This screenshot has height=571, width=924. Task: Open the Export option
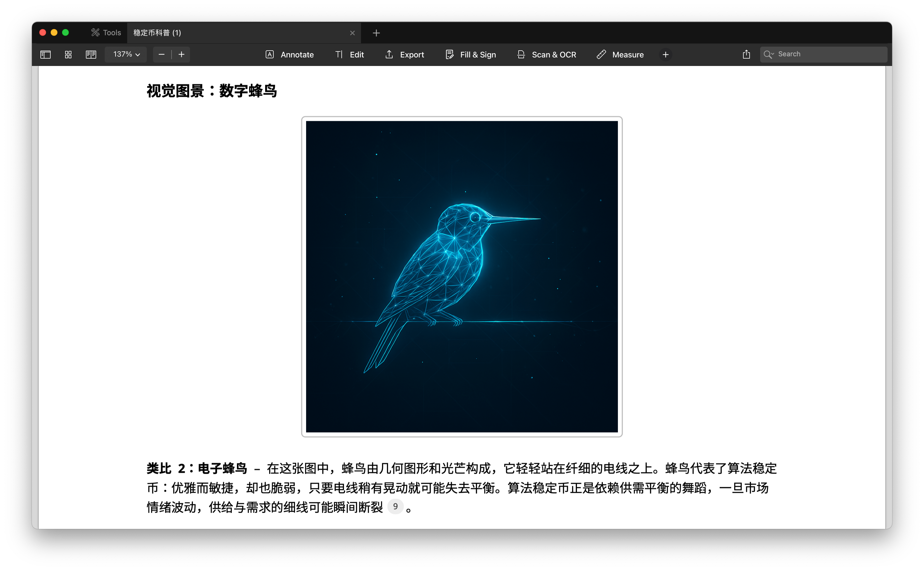[405, 54]
